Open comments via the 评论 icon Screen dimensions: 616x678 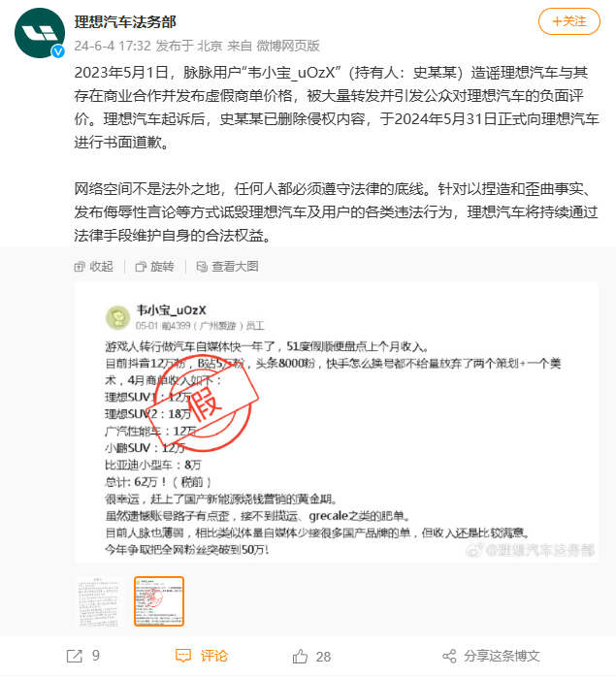pos(183,656)
